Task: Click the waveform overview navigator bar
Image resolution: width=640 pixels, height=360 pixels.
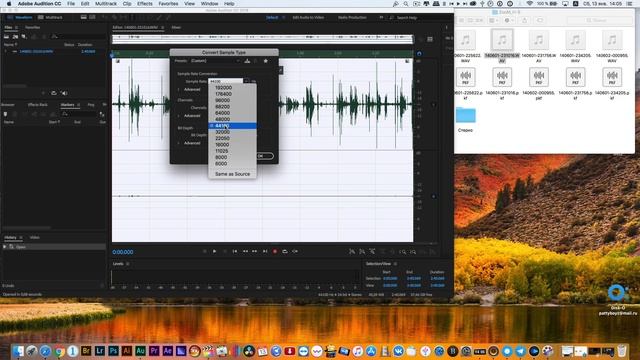Action: pyautogui.click(x=262, y=39)
